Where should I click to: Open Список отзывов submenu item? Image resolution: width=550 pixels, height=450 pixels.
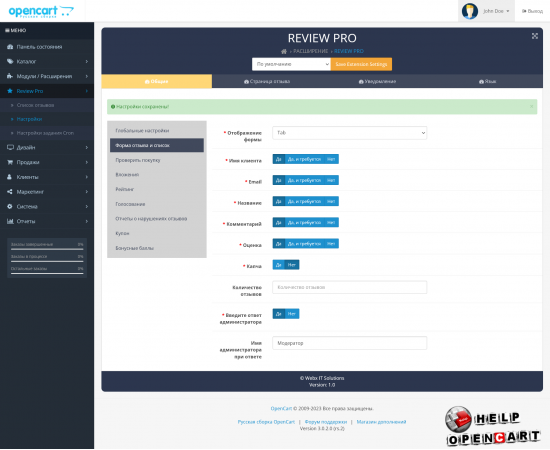point(35,105)
